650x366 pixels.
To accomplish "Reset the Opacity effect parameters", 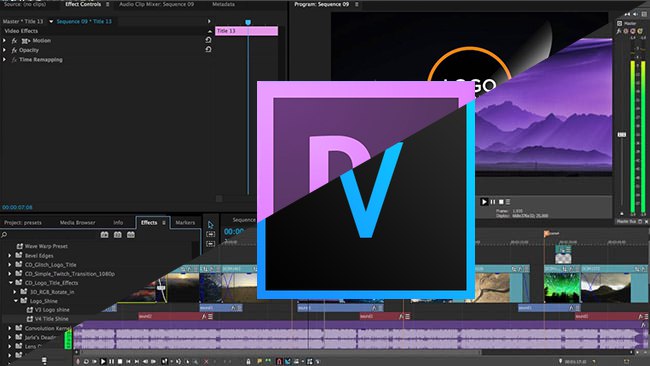I will [x=208, y=49].
